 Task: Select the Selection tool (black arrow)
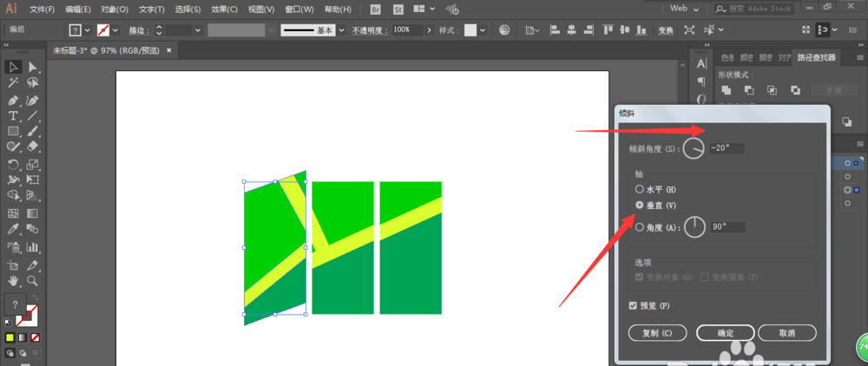(13, 67)
